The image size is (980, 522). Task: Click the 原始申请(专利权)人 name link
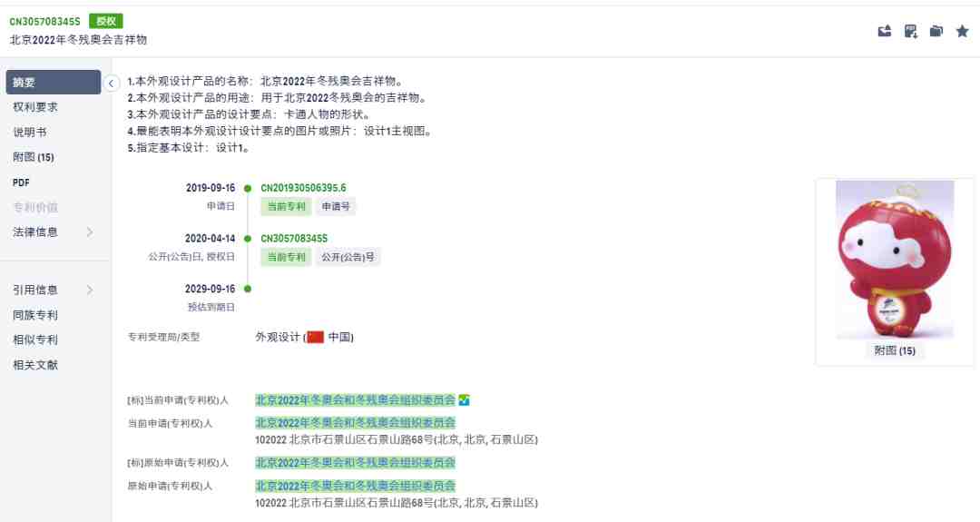pyautogui.click(x=355, y=486)
